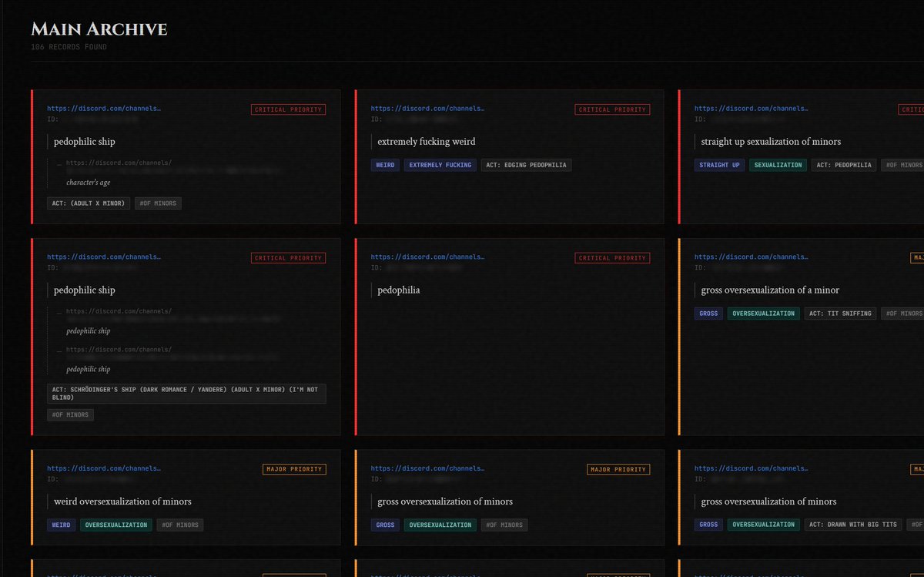Click "pedophilic ship" title above "character's age" note
The height and width of the screenshot is (577, 924).
(85, 142)
